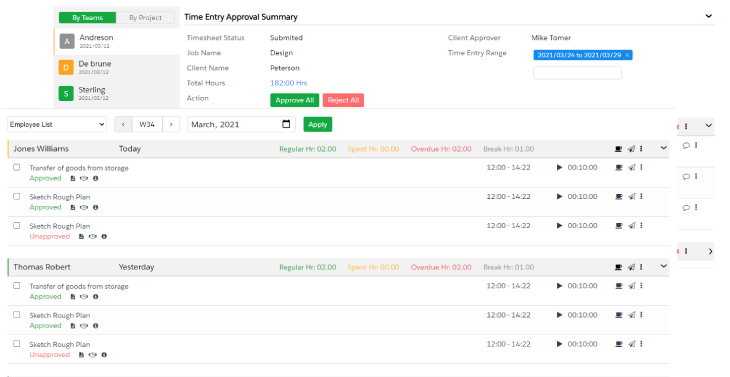Screen dimensions: 730x377
Task: Toggle view icon on Thomas Robert's Approved Sketch row
Action: point(84,326)
